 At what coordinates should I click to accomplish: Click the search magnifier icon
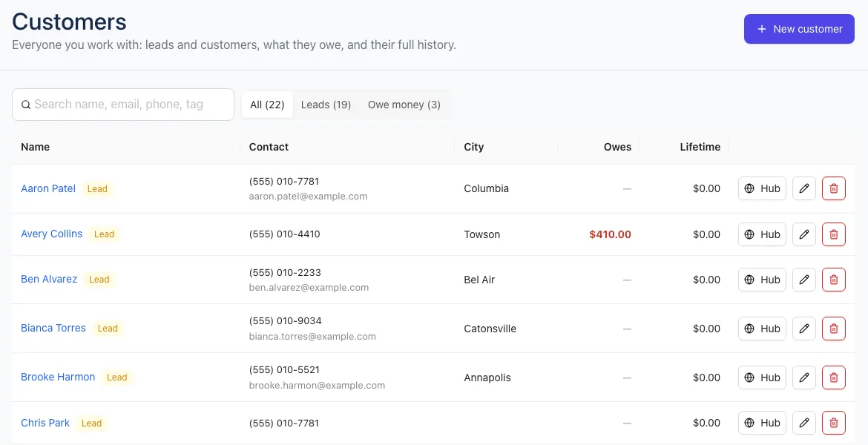pos(25,105)
